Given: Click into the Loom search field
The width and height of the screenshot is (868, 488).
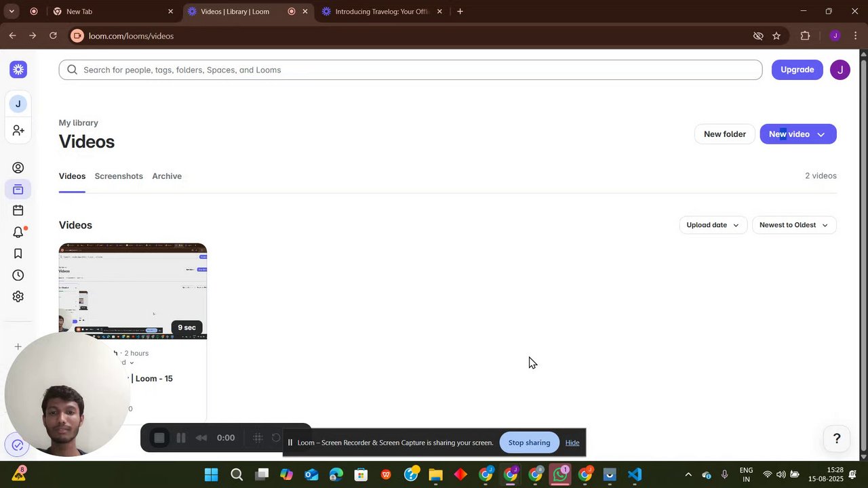Looking at the screenshot, I should tap(410, 70).
